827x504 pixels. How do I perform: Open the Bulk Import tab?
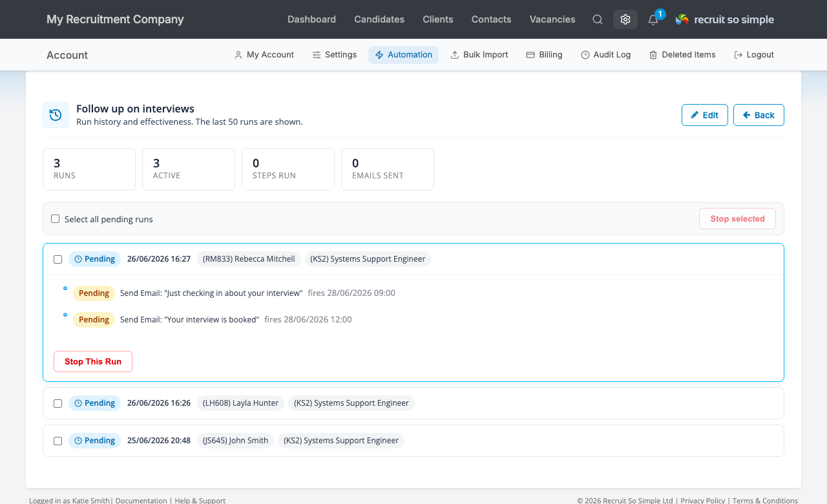(x=479, y=55)
